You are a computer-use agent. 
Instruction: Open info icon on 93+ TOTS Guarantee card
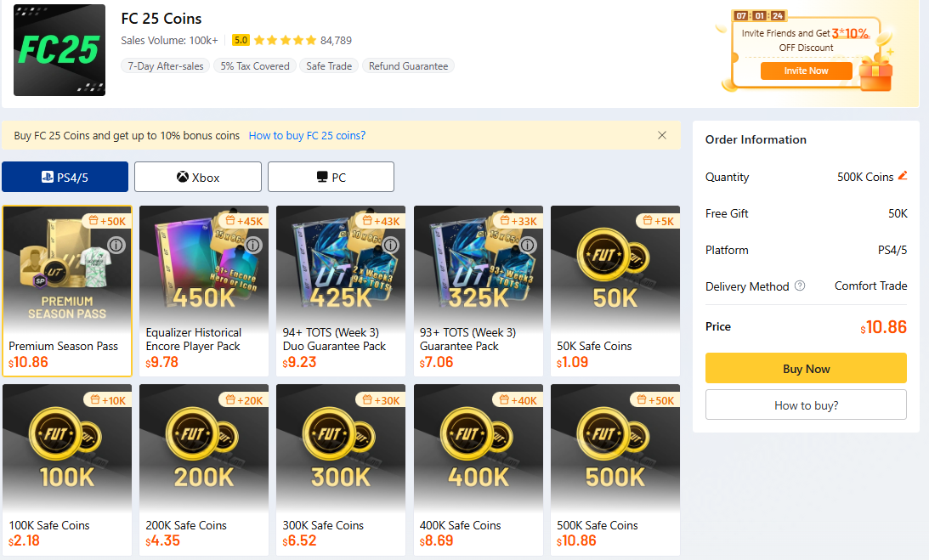pos(528,244)
